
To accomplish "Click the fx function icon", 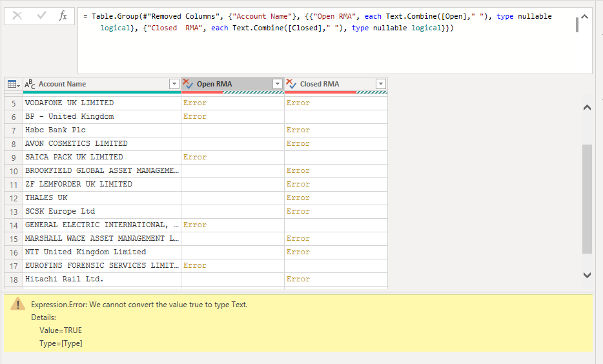I will coord(63,15).
